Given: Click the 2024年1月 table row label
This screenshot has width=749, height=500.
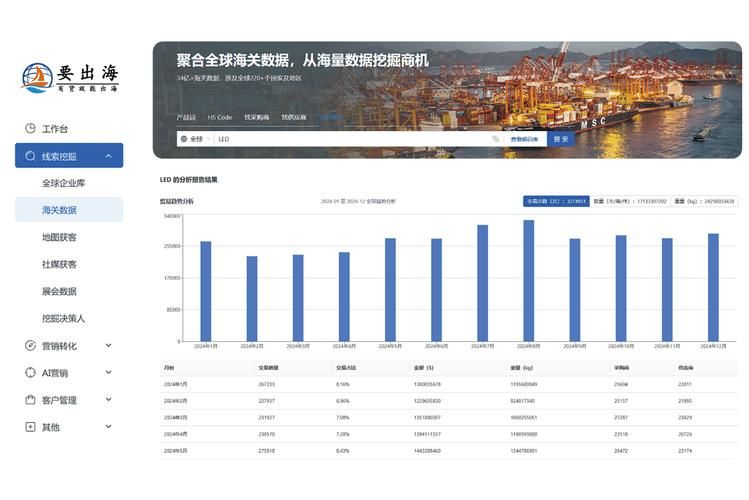Looking at the screenshot, I should (x=176, y=384).
